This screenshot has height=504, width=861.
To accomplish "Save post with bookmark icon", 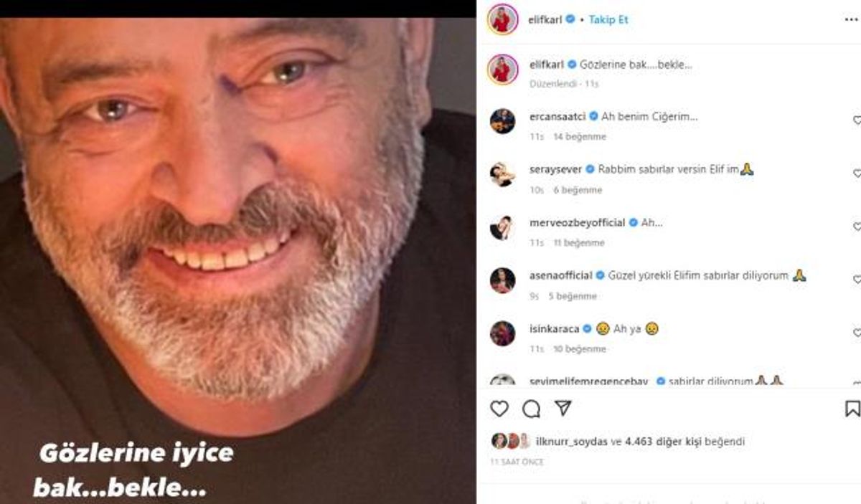I will point(852,409).
